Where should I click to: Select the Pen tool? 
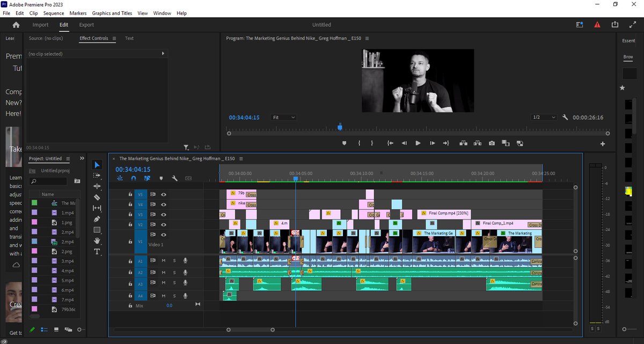[x=97, y=219]
